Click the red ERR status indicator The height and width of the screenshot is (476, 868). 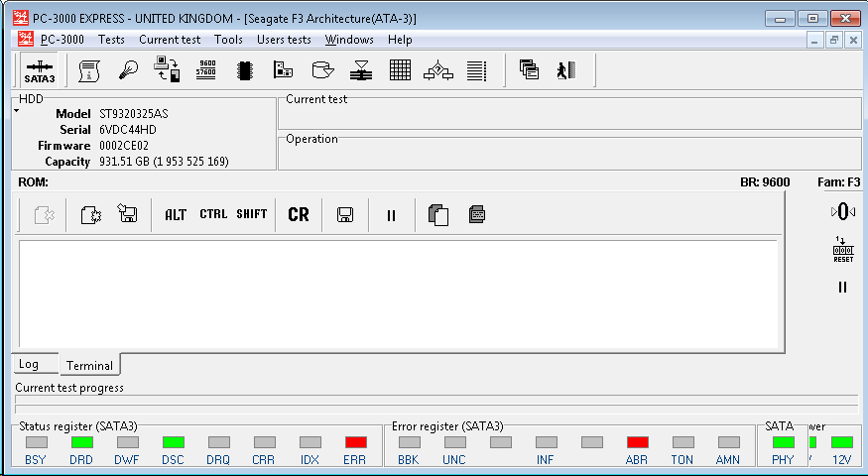coord(355,442)
